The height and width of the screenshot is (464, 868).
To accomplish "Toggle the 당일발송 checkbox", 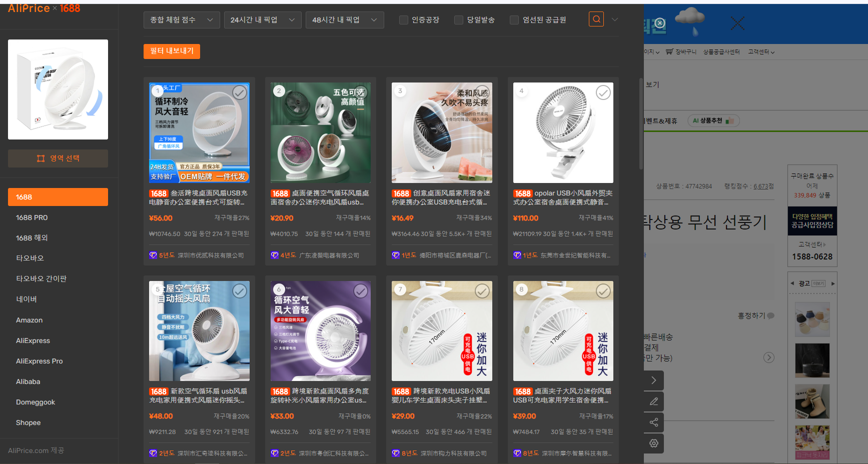I will click(459, 20).
